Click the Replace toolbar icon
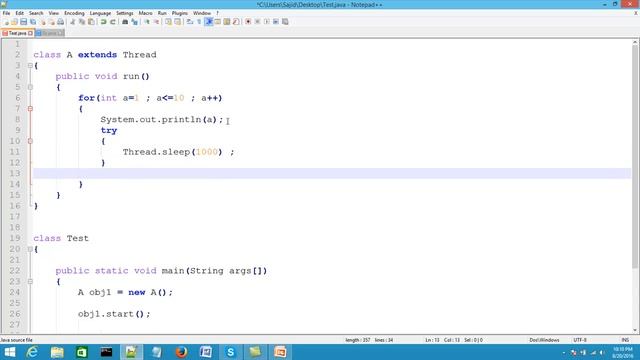The image size is (640, 360). [134, 22]
